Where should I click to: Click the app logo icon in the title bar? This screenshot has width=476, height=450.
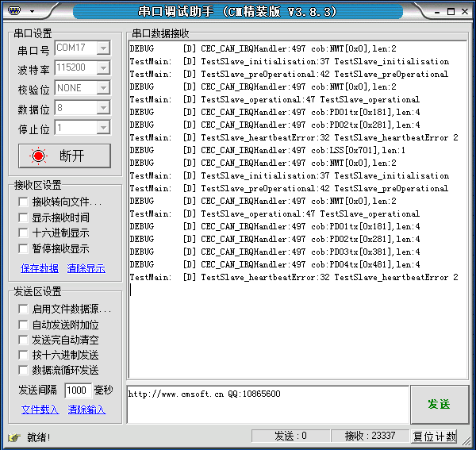tap(14, 11)
